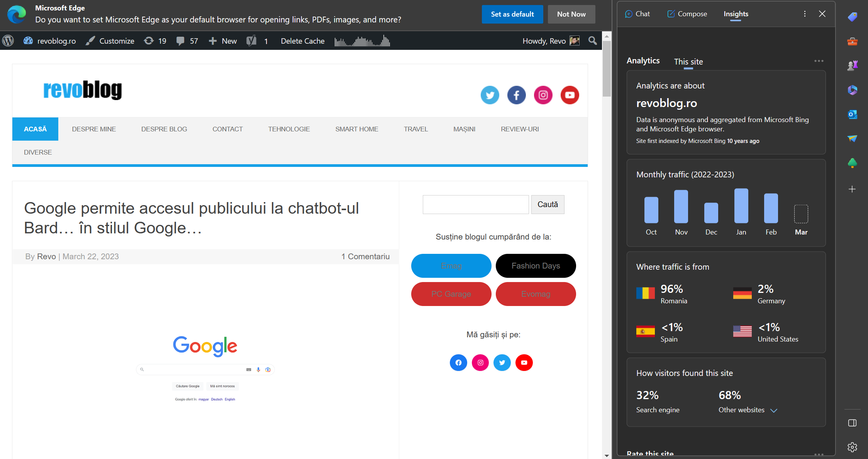Click Delete Cache in admin bar
Image resolution: width=868 pixels, height=459 pixels.
click(303, 41)
